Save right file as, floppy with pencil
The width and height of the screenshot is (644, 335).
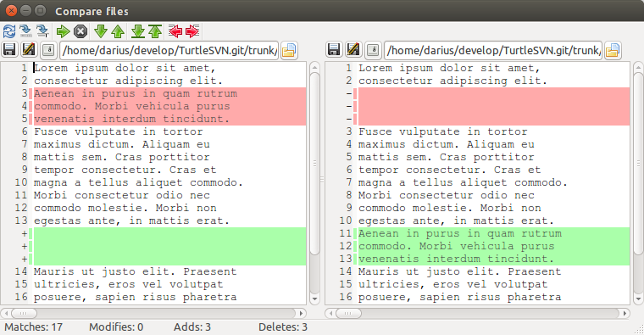coord(353,50)
